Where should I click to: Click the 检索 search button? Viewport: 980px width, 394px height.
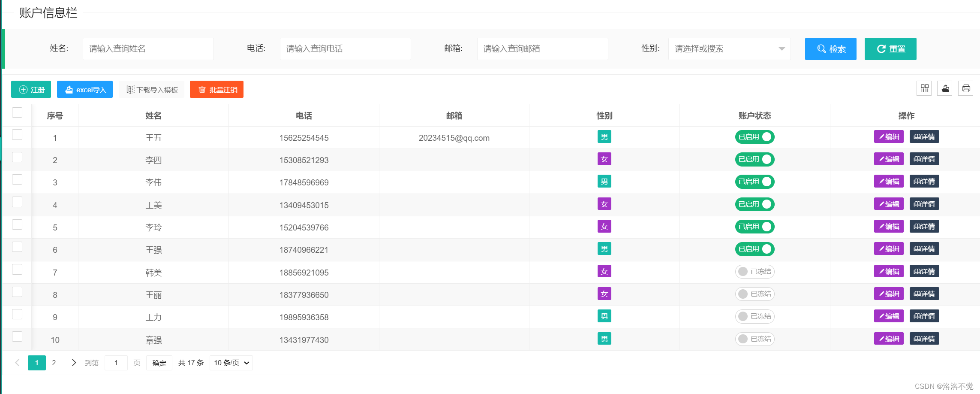coord(830,49)
